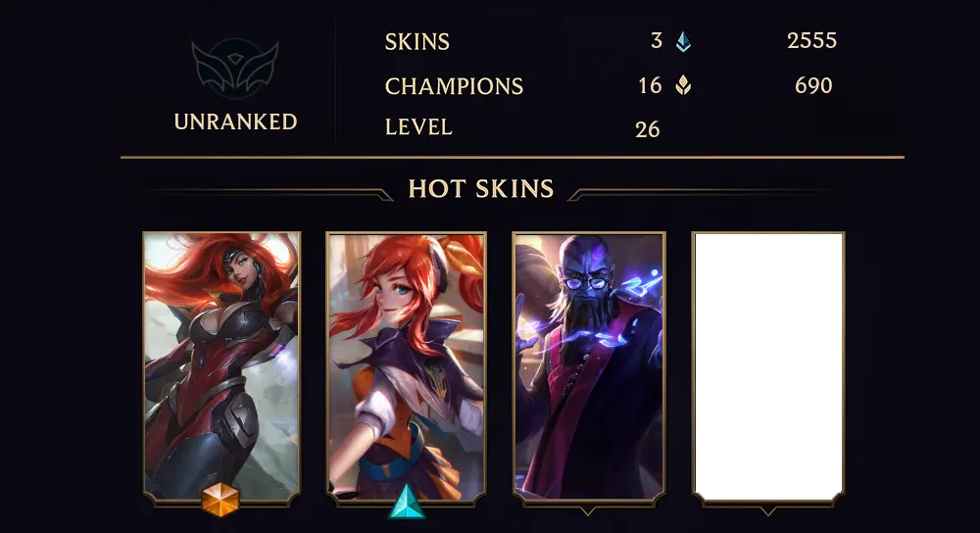Open the bearded purple mage skin card

[588, 366]
